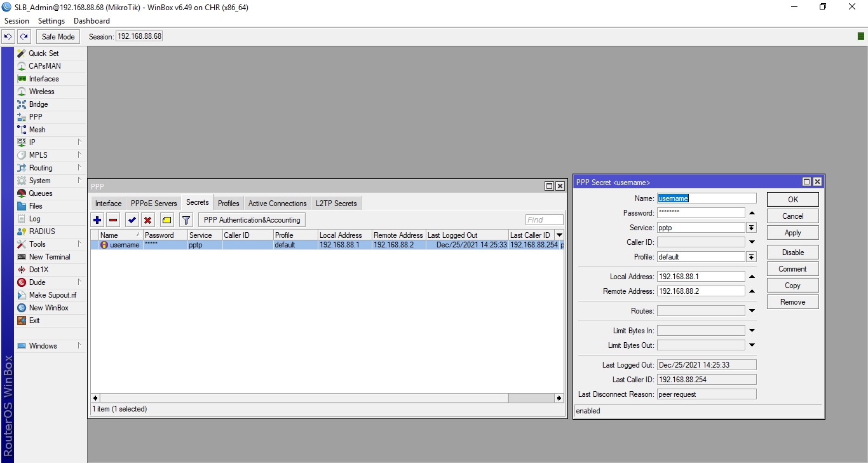
Task: Open the filter icon in the Secrets toolbar
Action: pyautogui.click(x=186, y=219)
